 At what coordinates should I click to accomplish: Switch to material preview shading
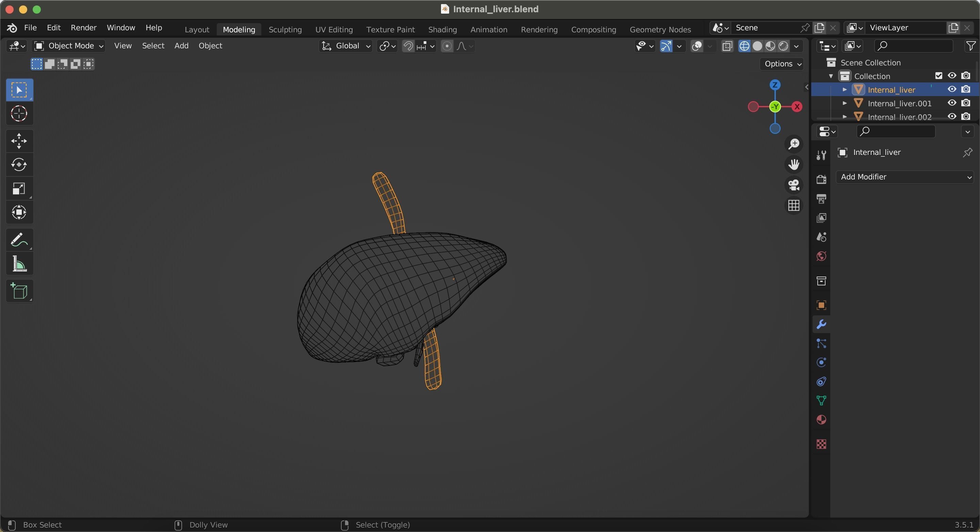770,46
